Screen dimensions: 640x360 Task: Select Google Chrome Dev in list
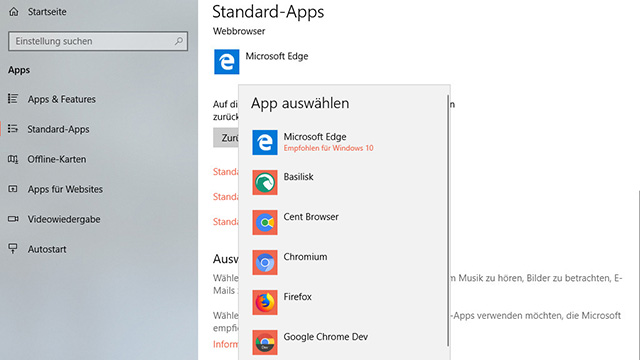point(326,337)
